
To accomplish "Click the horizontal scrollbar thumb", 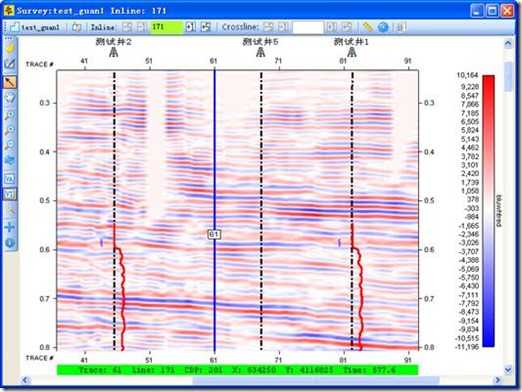I will (x=316, y=380).
